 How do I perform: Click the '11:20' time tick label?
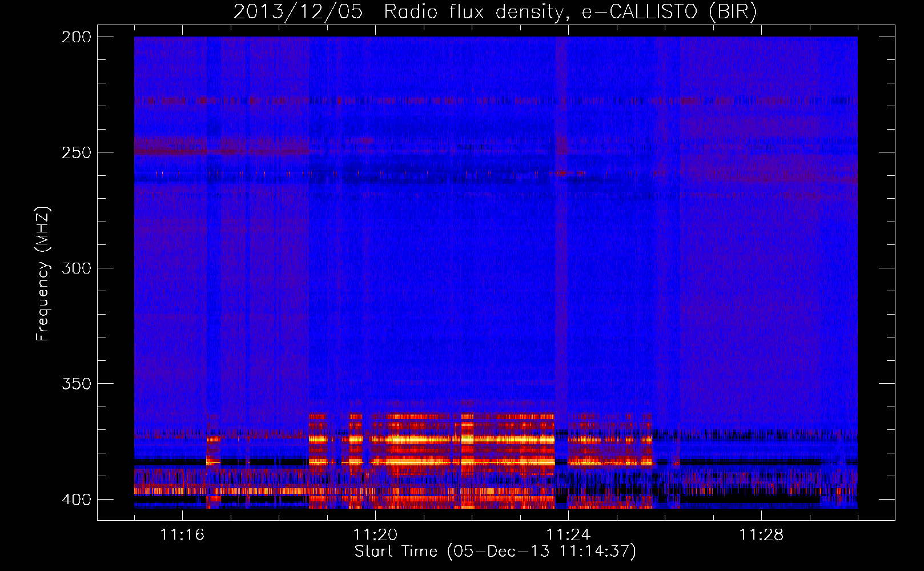(x=375, y=534)
